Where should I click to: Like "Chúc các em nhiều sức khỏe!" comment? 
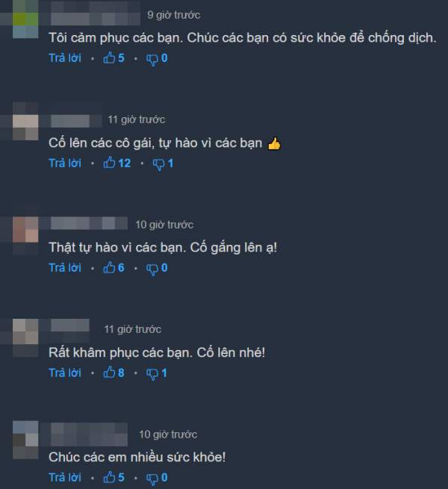113,478
